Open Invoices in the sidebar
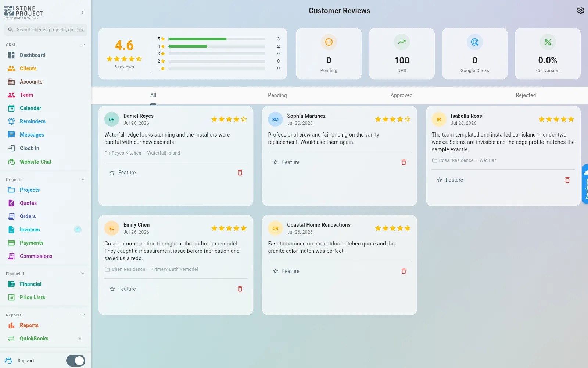 click(x=46, y=230)
